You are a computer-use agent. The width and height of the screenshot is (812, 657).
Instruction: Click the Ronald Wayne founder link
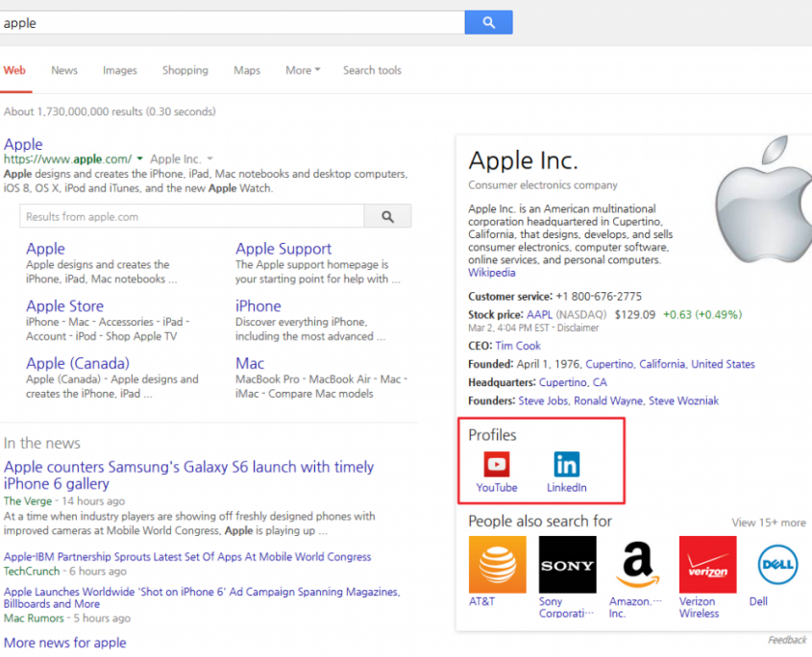(x=608, y=401)
